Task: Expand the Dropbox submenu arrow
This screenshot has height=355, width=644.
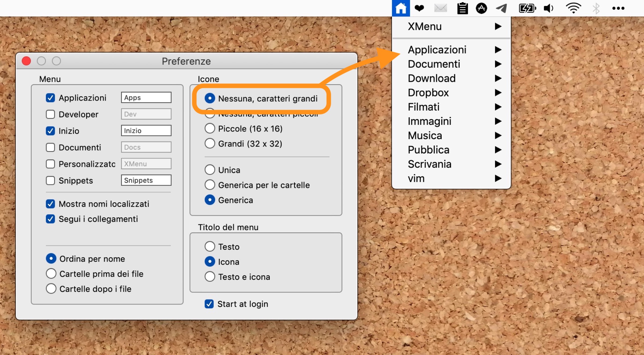Action: pos(498,93)
